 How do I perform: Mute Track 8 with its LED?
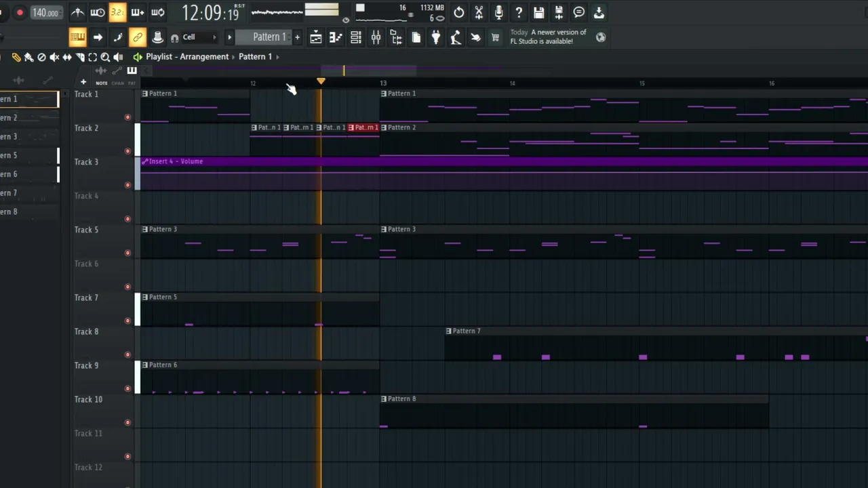click(127, 354)
